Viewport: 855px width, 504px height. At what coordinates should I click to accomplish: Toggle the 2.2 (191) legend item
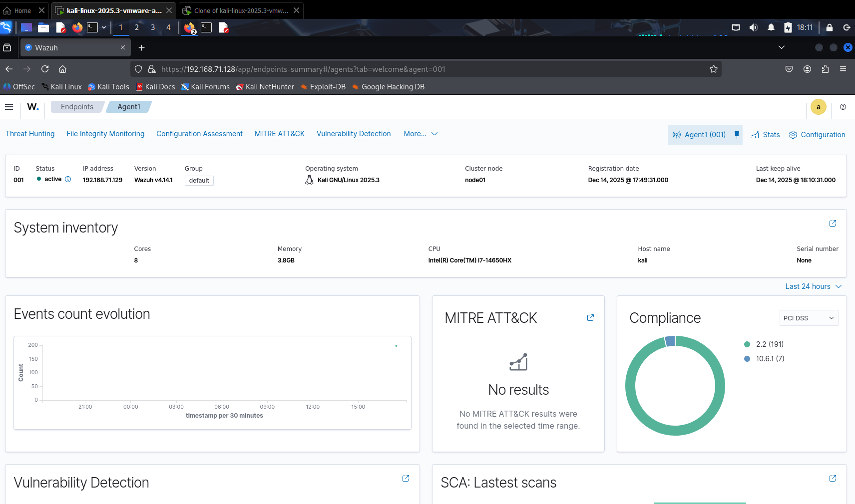[764, 344]
